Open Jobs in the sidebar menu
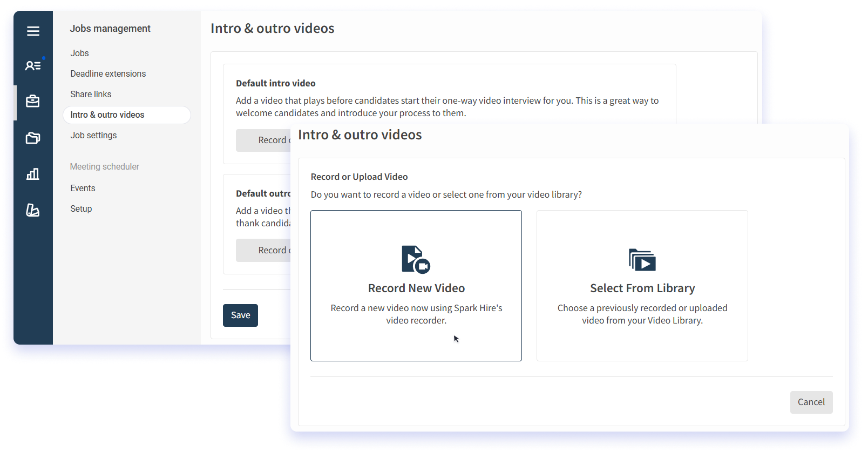 (x=79, y=53)
